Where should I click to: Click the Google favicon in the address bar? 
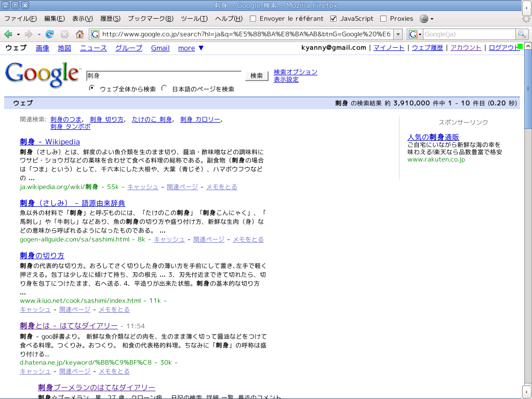pyautogui.click(x=94, y=33)
